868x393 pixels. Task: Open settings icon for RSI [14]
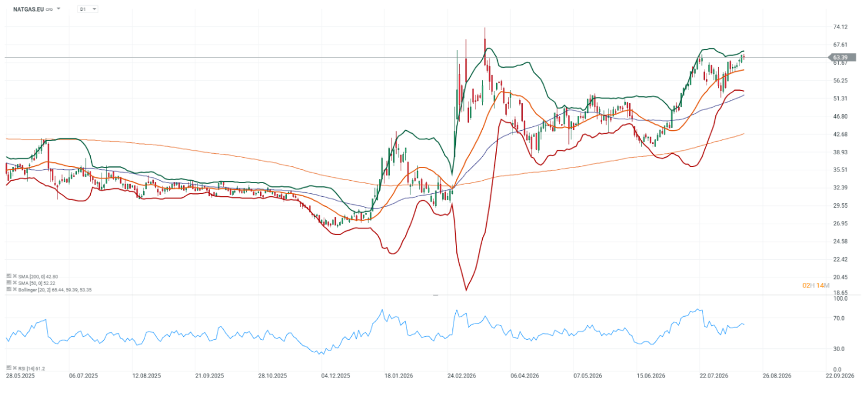[x=9, y=368]
